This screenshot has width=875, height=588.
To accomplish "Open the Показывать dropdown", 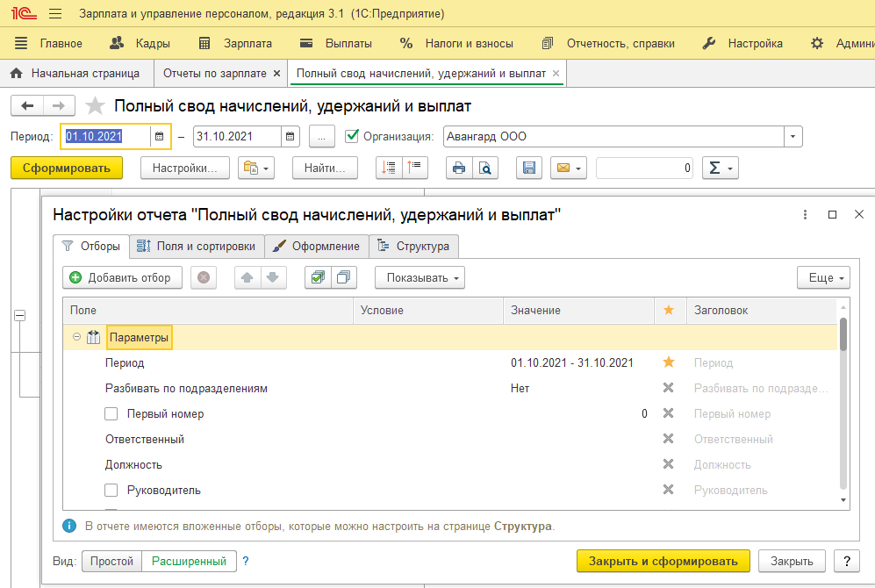I will point(420,277).
